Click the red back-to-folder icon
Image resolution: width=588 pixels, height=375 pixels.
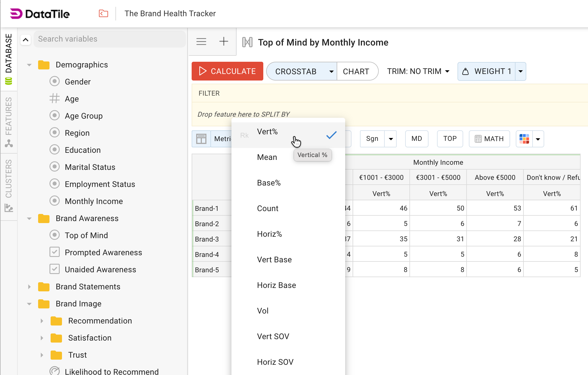[x=103, y=13]
